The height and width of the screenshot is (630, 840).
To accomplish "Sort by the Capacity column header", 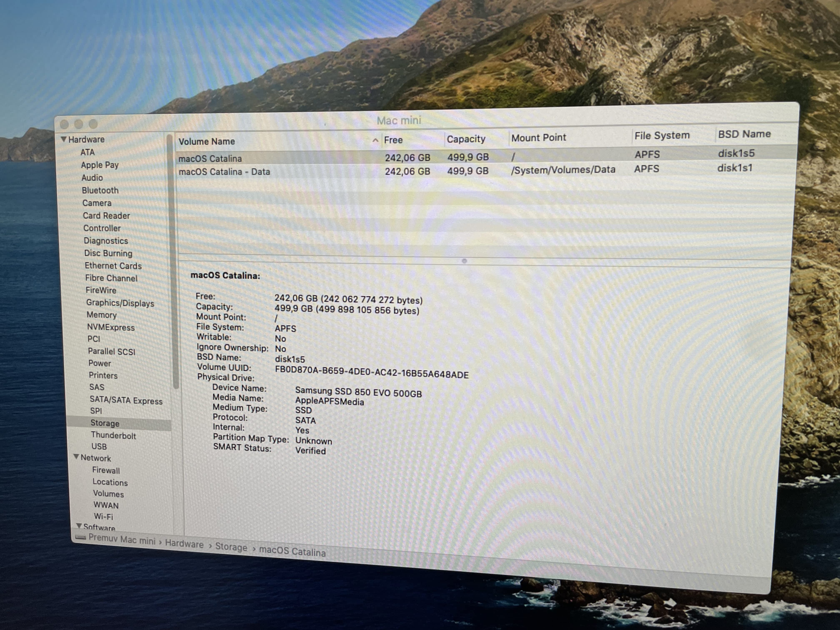I will click(466, 139).
